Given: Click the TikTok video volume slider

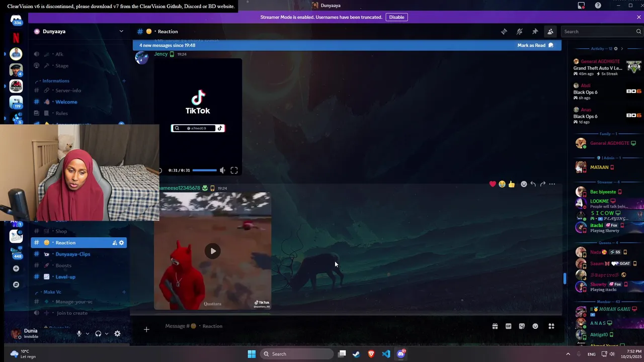Looking at the screenshot, I should click(204, 170).
